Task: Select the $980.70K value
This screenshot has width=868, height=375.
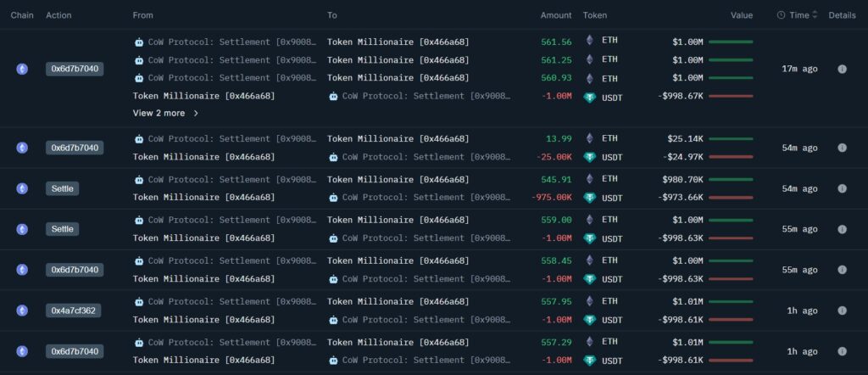Action: pos(682,180)
